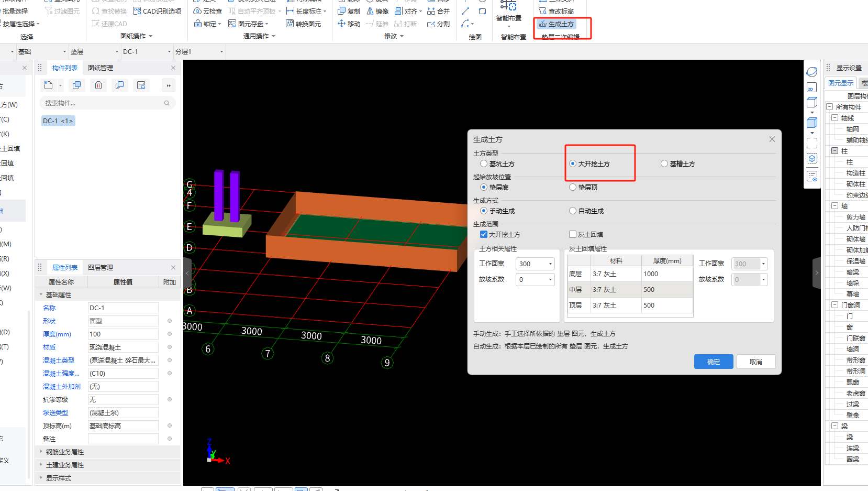Click the 厚度(mm) value field showing 100
This screenshot has width=868, height=491.
(x=123, y=334)
